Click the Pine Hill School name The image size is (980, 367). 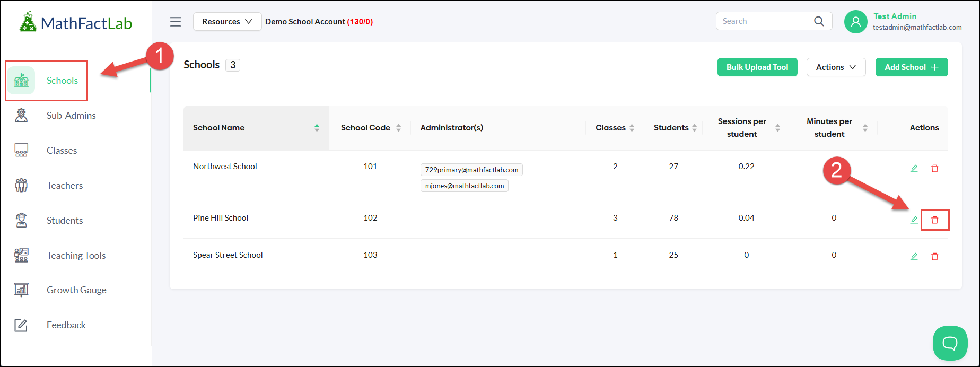[x=221, y=218]
